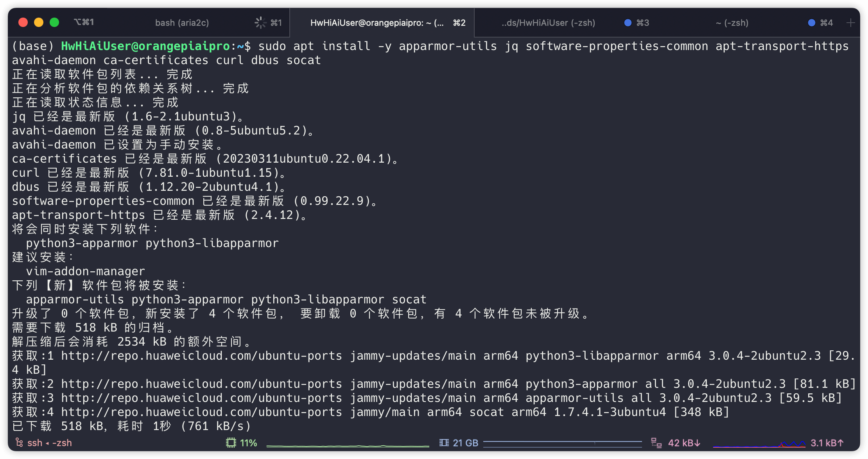Click the 3.1 kB upload rate label
This screenshot has height=459, width=868.
click(x=827, y=443)
